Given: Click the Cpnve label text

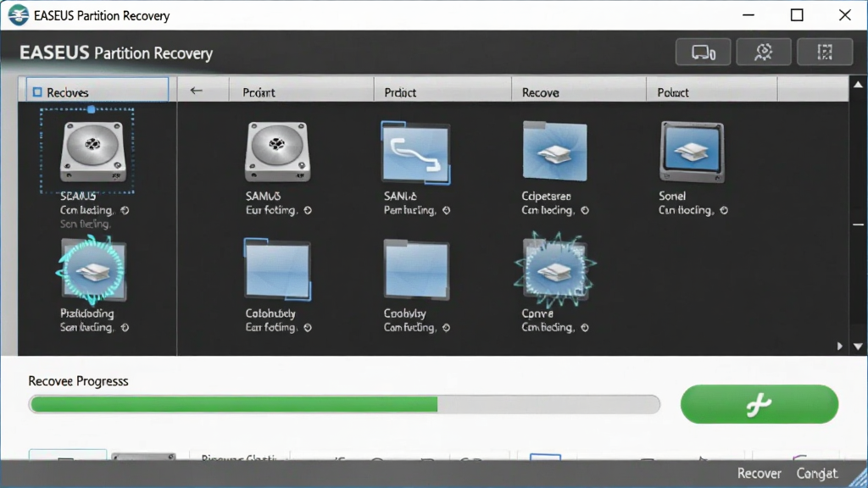Looking at the screenshot, I should pyautogui.click(x=537, y=313).
